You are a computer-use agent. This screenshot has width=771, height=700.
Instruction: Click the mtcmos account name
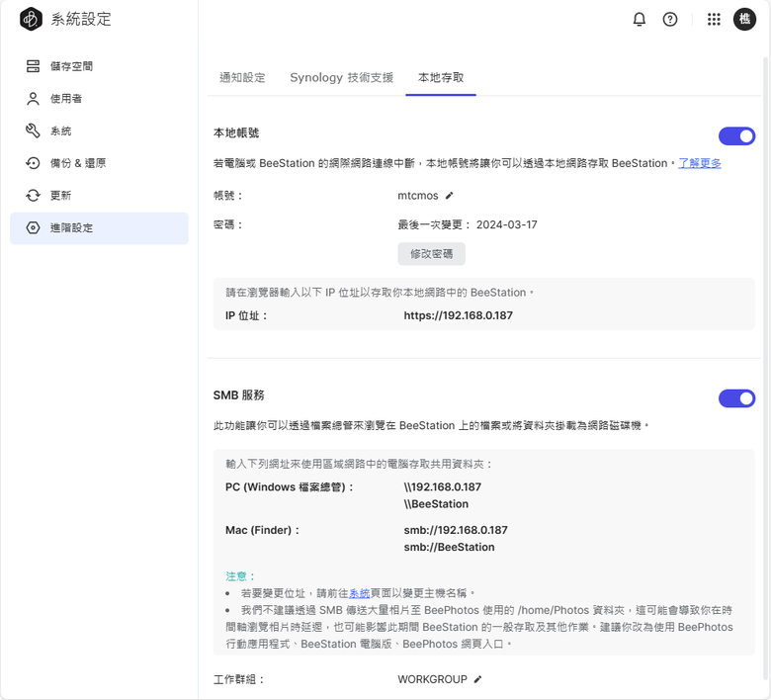(418, 196)
